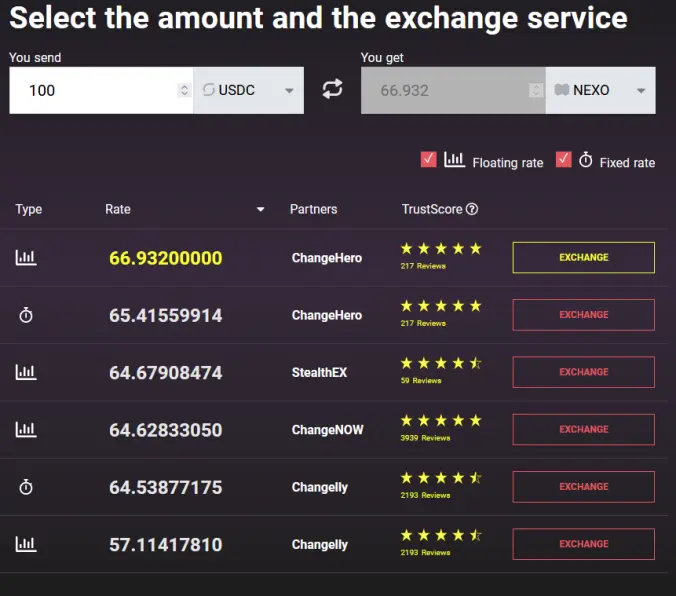Click the chart type icon on the ChangeNOW row
The height and width of the screenshot is (596, 676).
[26, 430]
